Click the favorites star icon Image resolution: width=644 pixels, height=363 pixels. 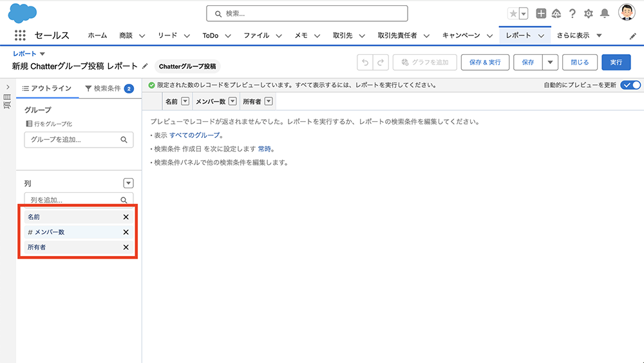(513, 14)
